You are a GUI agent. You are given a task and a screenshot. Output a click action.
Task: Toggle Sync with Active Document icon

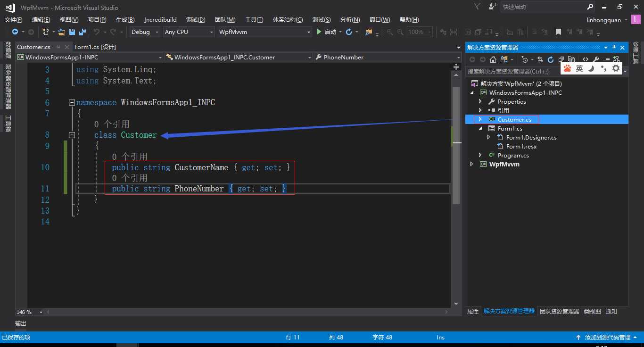click(x=540, y=59)
